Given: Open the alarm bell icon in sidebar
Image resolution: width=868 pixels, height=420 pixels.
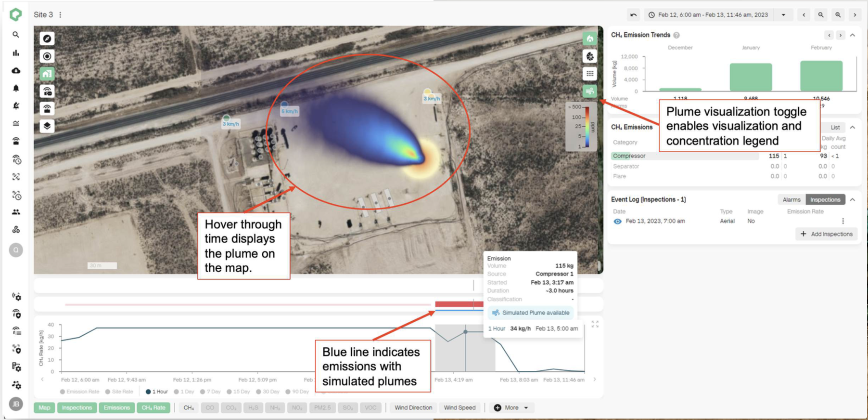Looking at the screenshot, I should pos(16,88).
